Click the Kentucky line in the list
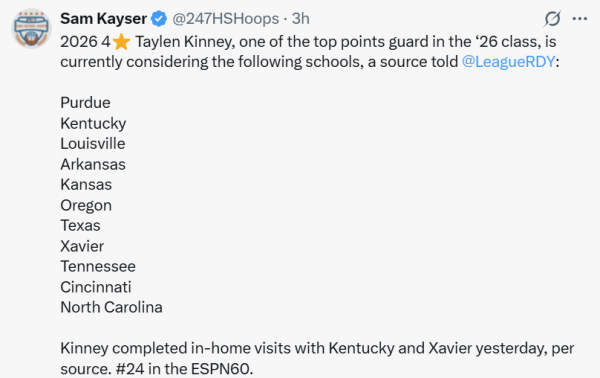Viewport: 600px width, 378px height. coord(93,123)
